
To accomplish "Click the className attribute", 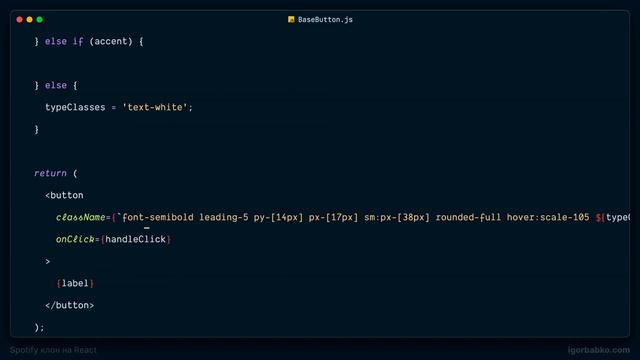I will click(80, 217).
